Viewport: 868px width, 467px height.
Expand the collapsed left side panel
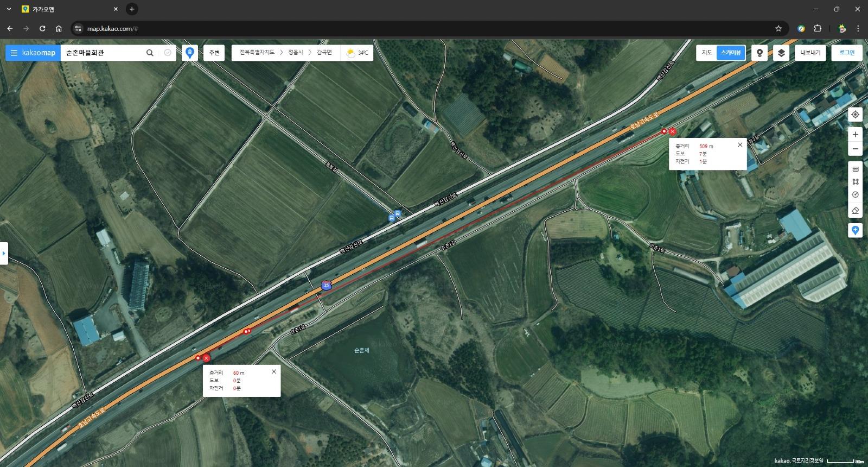(4, 253)
